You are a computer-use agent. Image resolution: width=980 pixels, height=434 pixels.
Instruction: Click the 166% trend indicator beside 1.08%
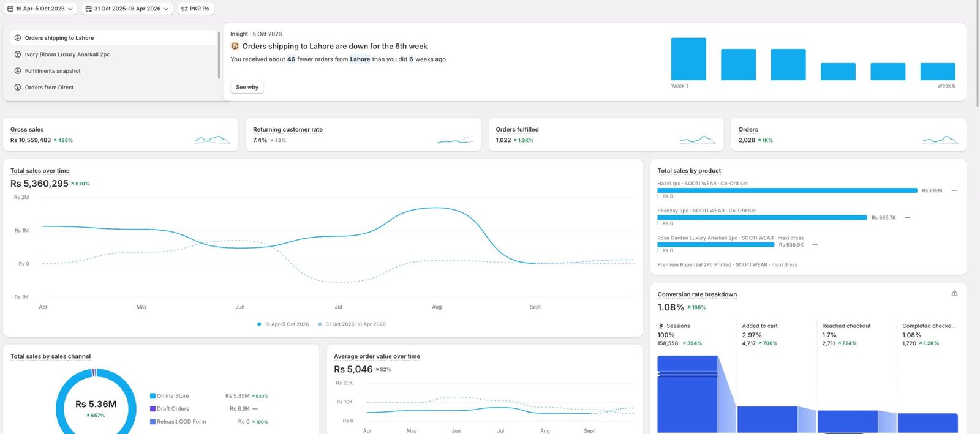[x=696, y=308]
